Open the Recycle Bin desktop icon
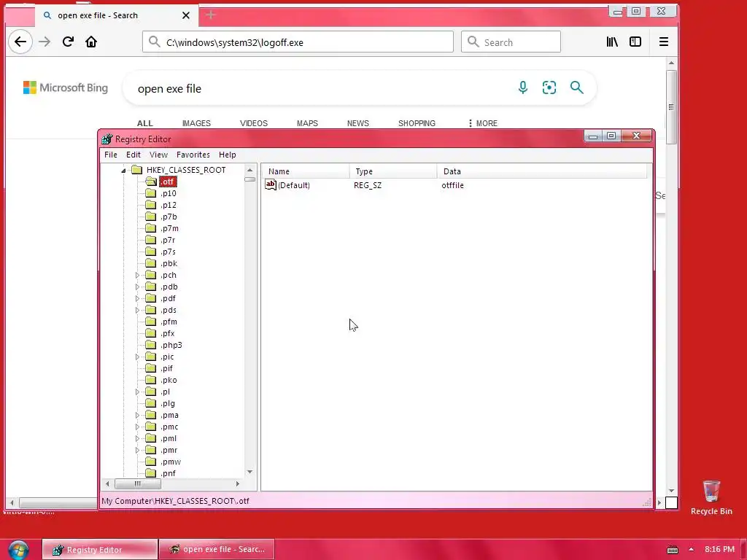The width and height of the screenshot is (747, 560). click(711, 497)
